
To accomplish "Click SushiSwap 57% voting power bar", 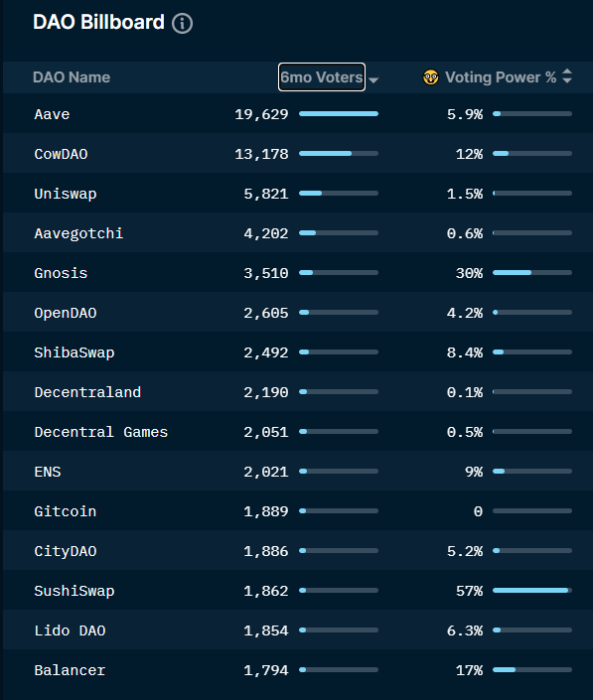I will 532,590.
